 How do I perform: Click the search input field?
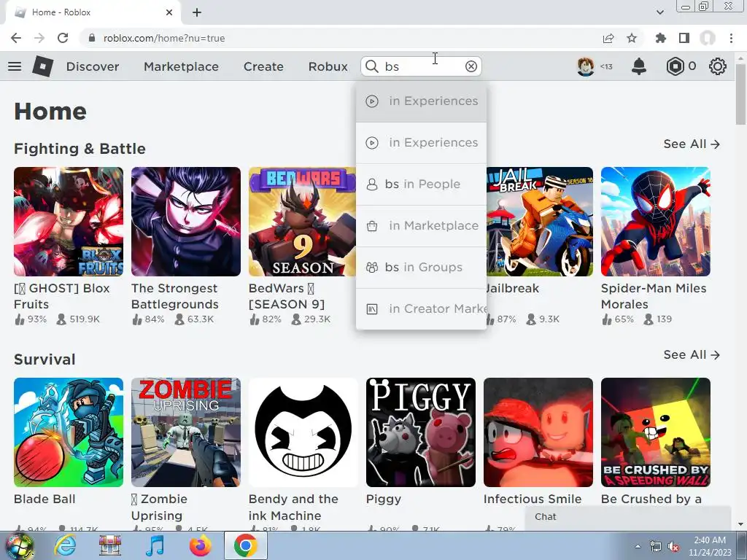(422, 66)
